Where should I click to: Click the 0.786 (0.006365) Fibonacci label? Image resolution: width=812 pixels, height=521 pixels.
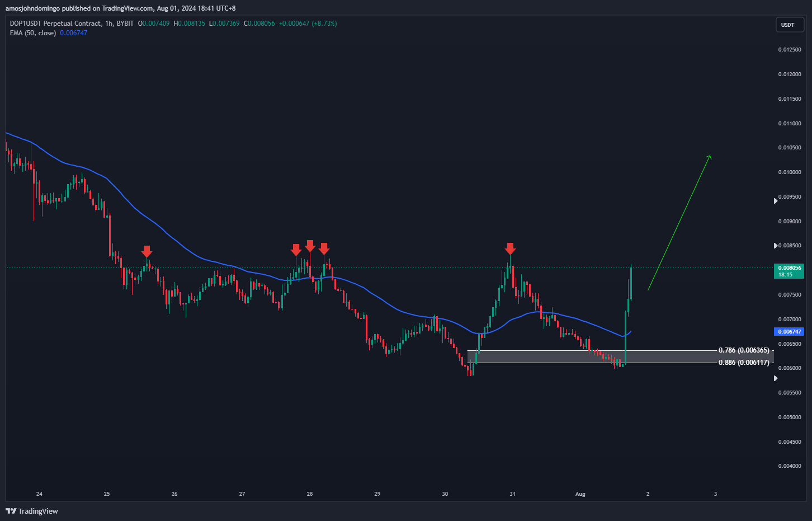(x=744, y=350)
